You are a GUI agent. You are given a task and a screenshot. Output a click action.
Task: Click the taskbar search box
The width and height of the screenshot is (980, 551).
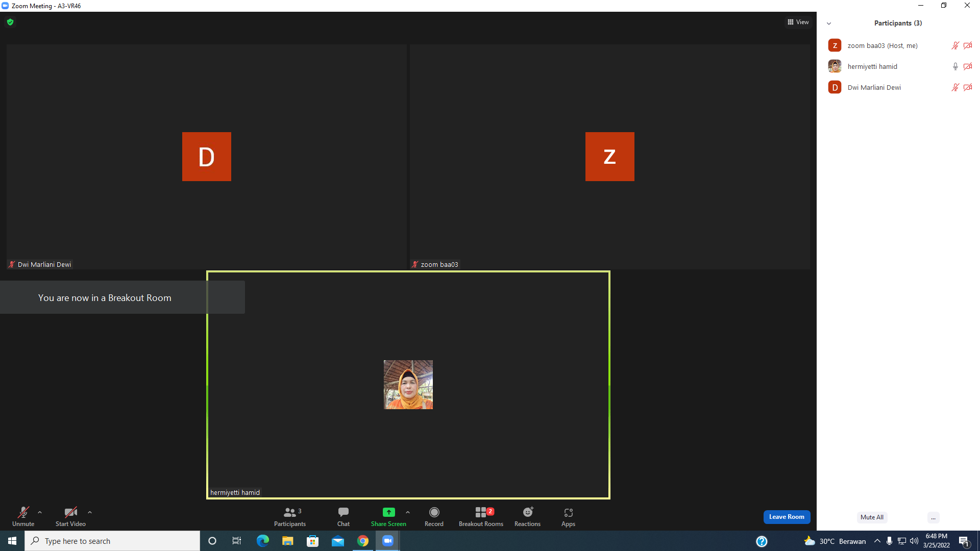112,541
